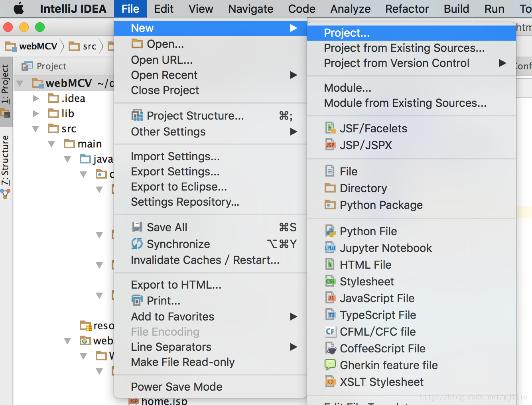Click the src breadcrumb folder icon

[x=74, y=47]
